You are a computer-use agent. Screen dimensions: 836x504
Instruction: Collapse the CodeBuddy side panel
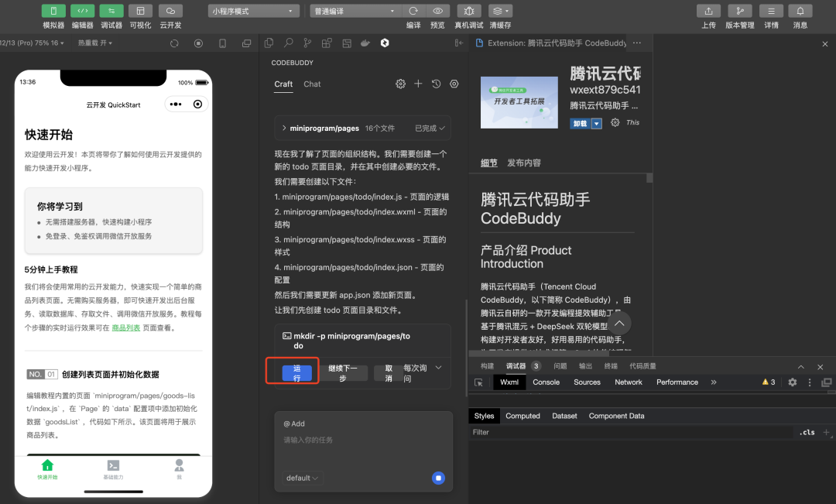pos(458,43)
